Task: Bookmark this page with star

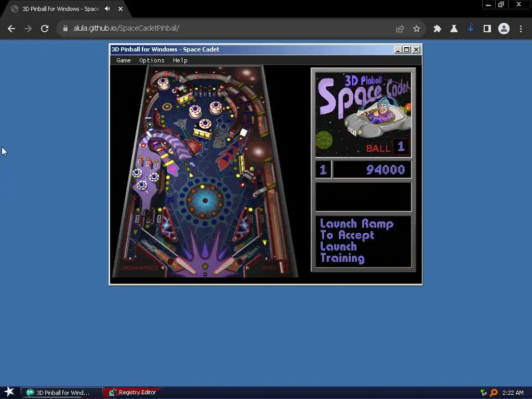Action: [417, 29]
